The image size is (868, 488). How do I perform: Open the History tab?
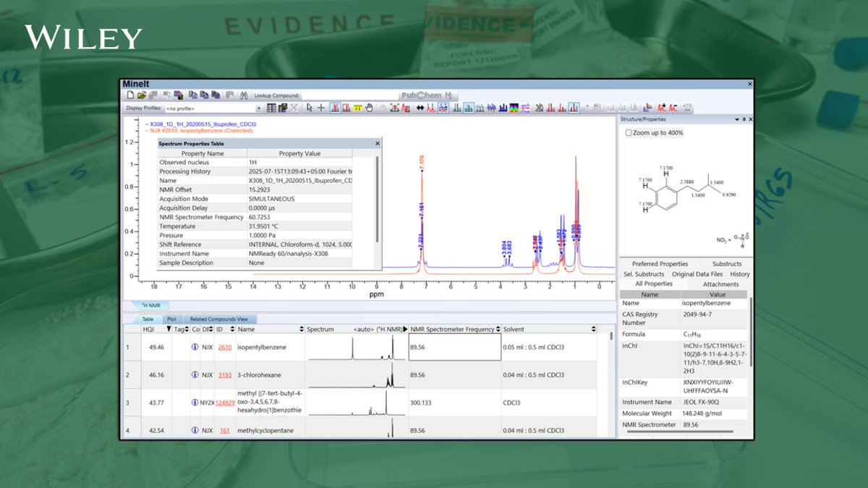click(740, 274)
